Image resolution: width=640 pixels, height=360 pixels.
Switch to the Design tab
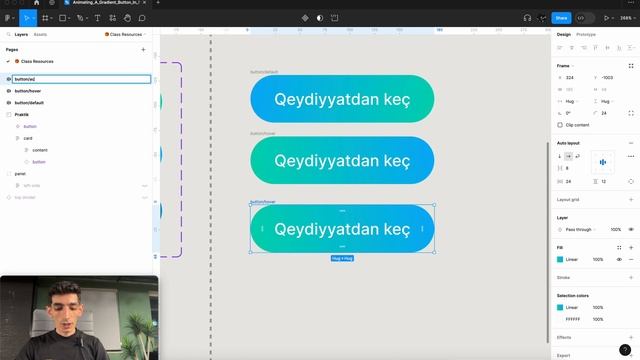point(564,35)
